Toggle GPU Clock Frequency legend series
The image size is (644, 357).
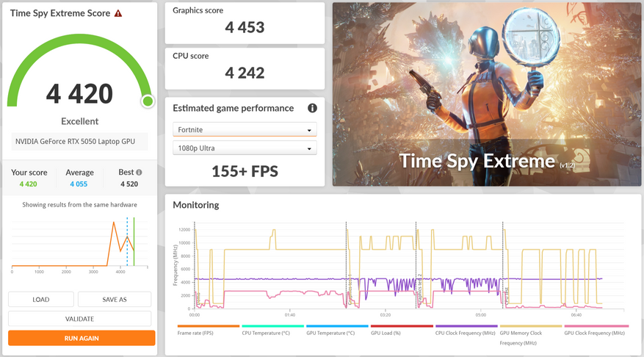(x=595, y=331)
